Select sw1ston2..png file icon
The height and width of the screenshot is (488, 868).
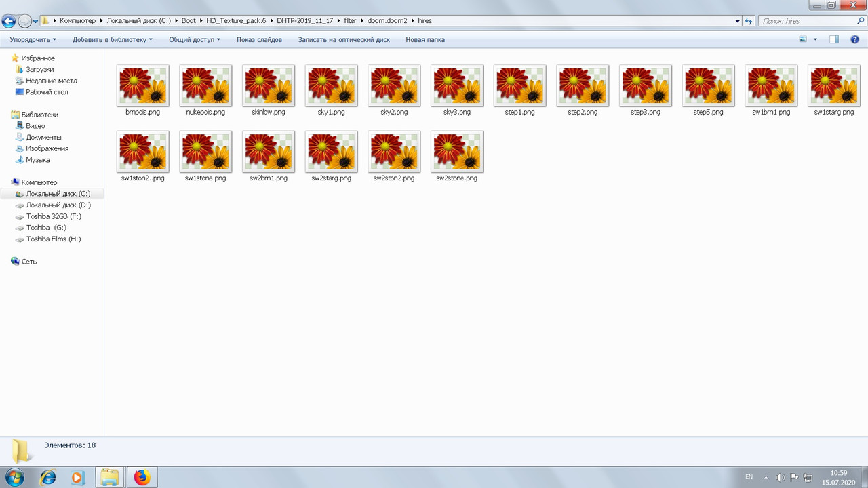coord(143,152)
